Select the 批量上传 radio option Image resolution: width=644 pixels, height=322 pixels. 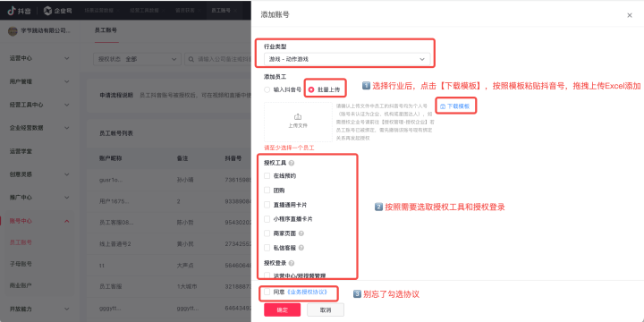[x=311, y=89]
